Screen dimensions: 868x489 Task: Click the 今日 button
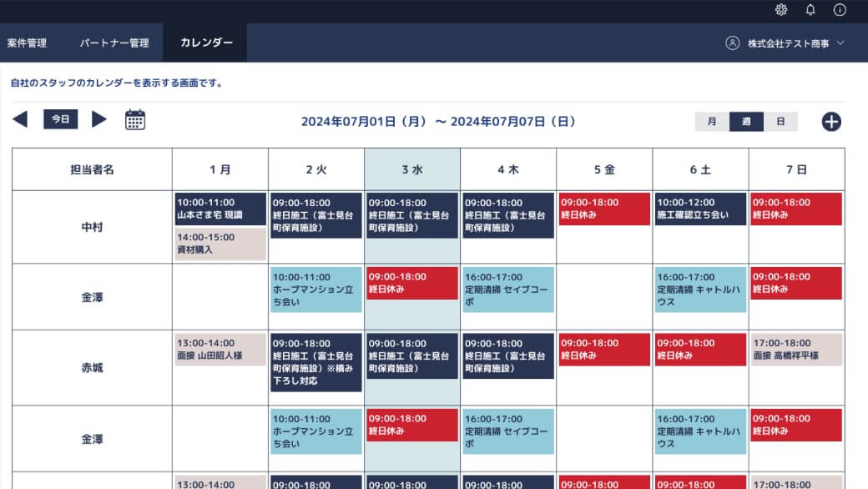(61, 119)
